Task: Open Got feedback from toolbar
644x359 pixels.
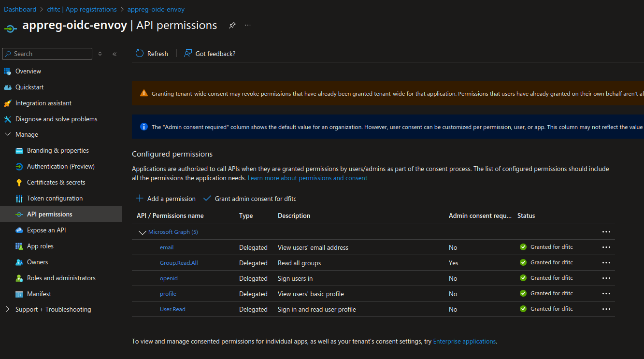Action: tap(210, 54)
